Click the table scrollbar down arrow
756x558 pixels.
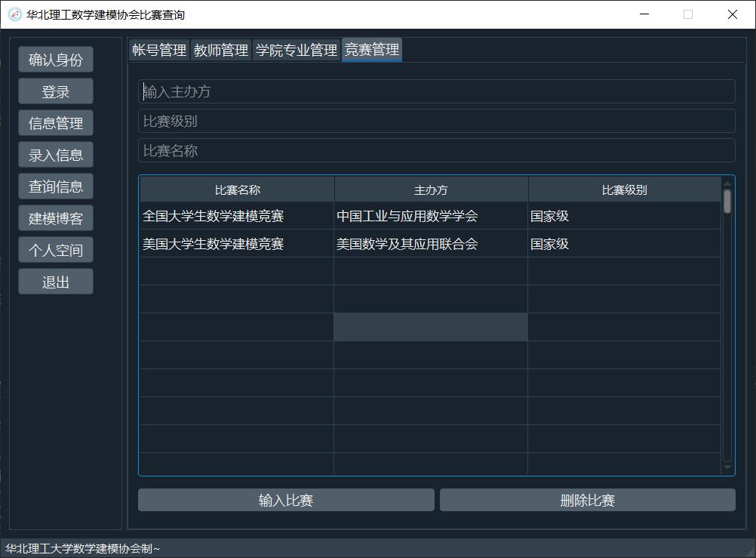click(727, 467)
